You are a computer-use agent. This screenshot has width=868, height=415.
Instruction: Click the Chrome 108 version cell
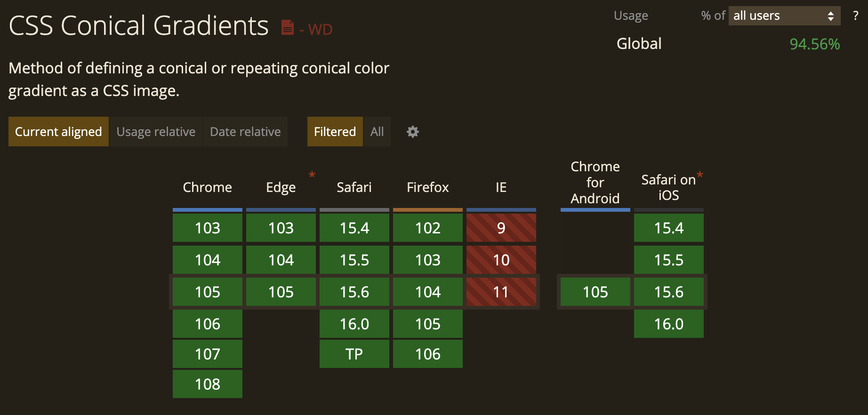click(x=208, y=384)
